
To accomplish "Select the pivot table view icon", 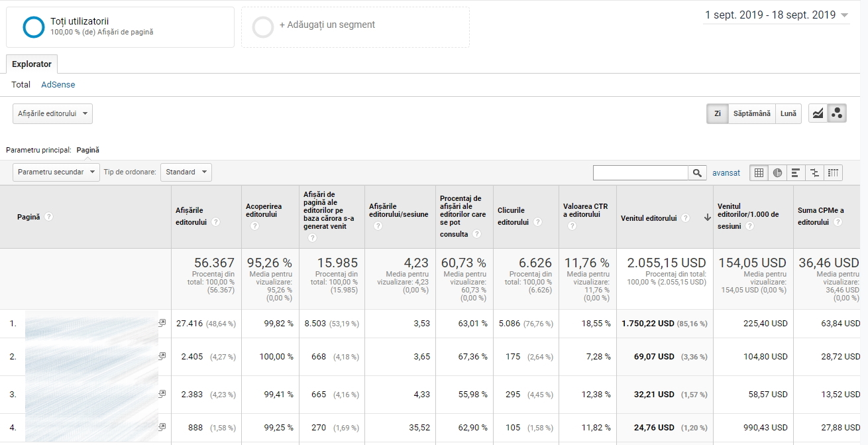I will point(833,172).
